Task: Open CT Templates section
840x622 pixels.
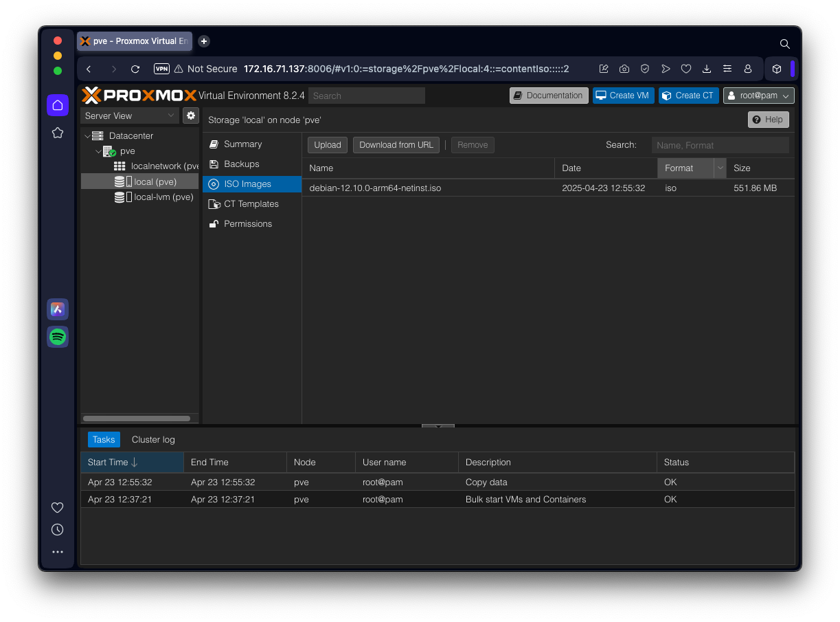Action: click(251, 204)
